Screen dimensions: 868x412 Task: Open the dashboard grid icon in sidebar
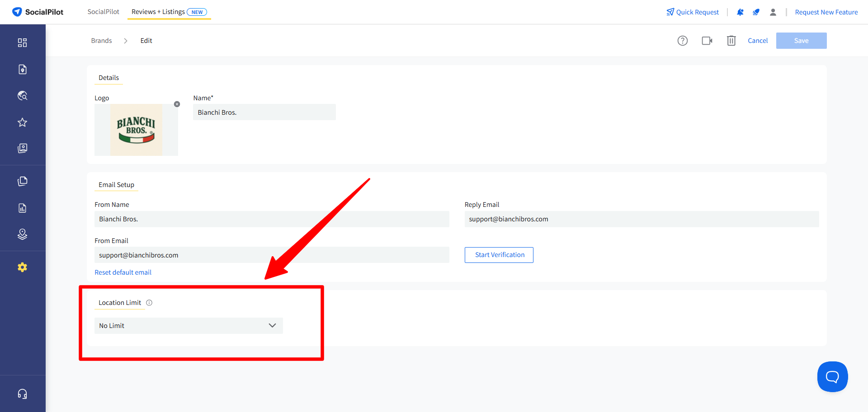point(22,42)
